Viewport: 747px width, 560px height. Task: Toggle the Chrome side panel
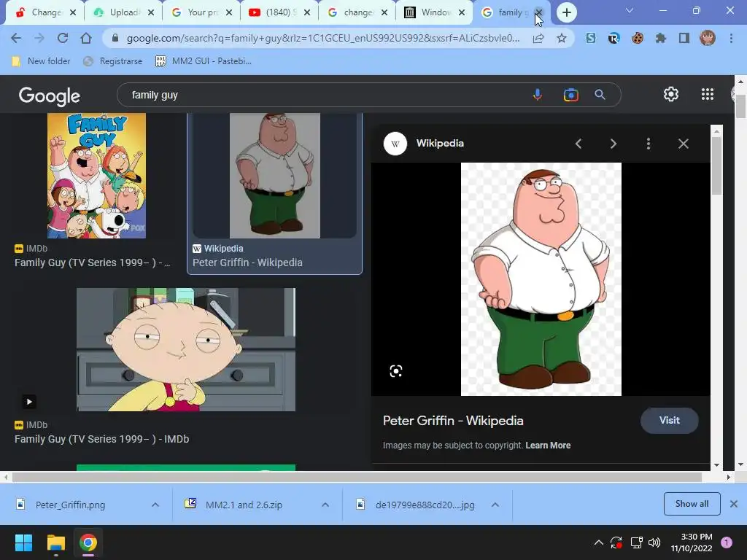(x=684, y=38)
